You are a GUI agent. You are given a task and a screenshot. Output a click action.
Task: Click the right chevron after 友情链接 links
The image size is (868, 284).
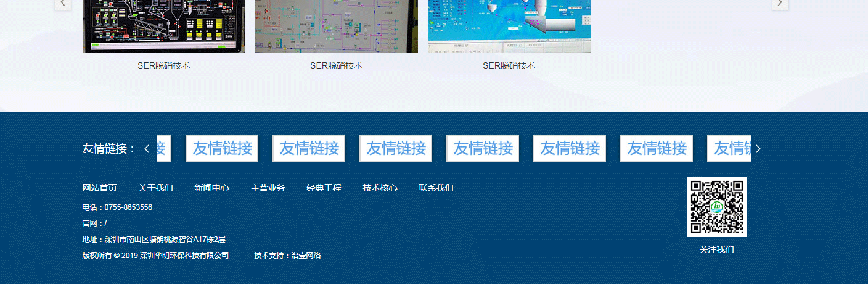[758, 149]
